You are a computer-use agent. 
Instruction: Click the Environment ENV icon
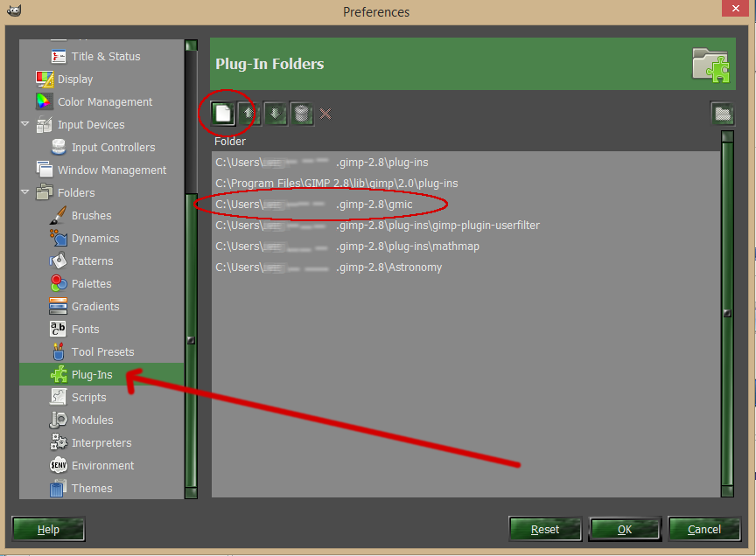tap(59, 465)
